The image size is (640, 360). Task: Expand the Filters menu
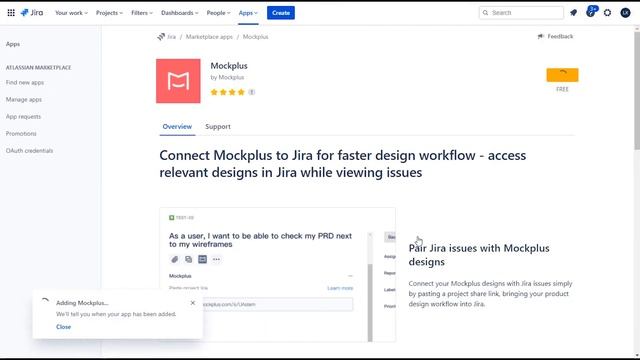click(142, 13)
